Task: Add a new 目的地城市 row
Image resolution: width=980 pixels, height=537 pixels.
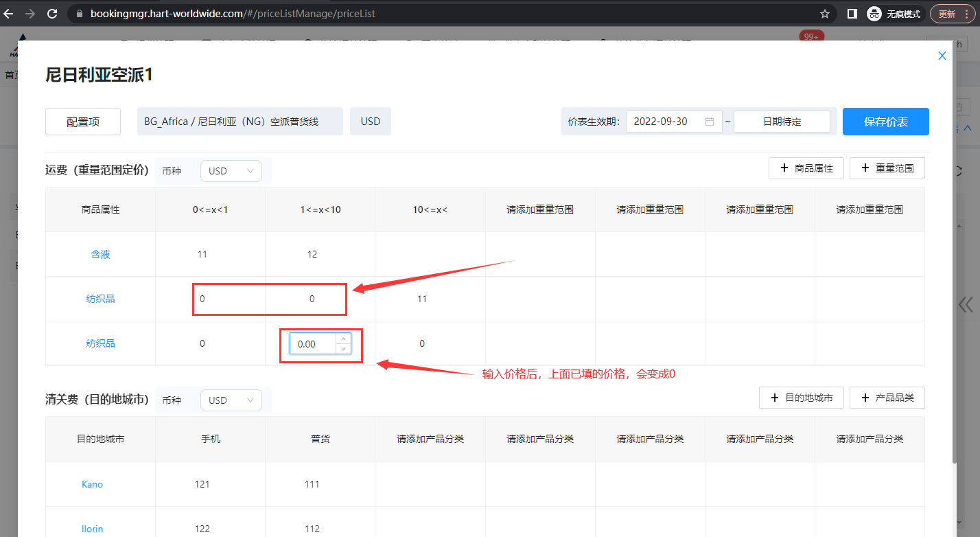Action: point(802,398)
